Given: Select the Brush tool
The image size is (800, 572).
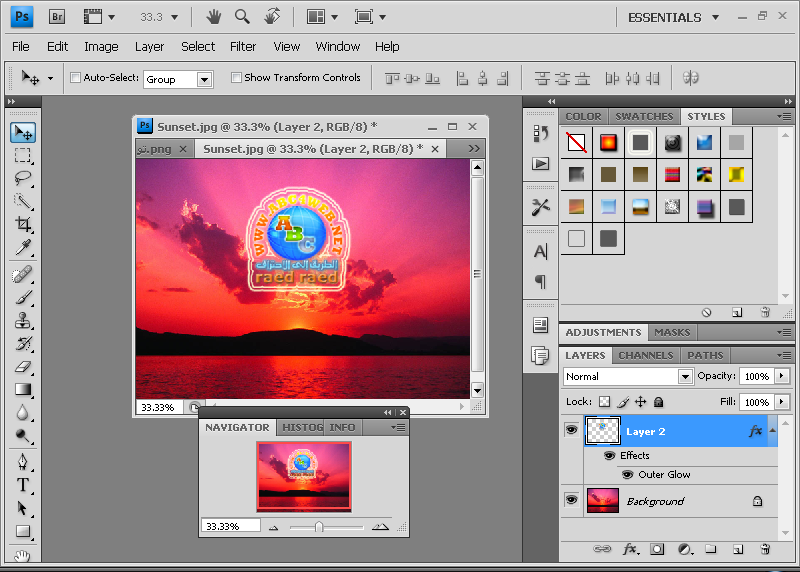Looking at the screenshot, I should 22,298.
